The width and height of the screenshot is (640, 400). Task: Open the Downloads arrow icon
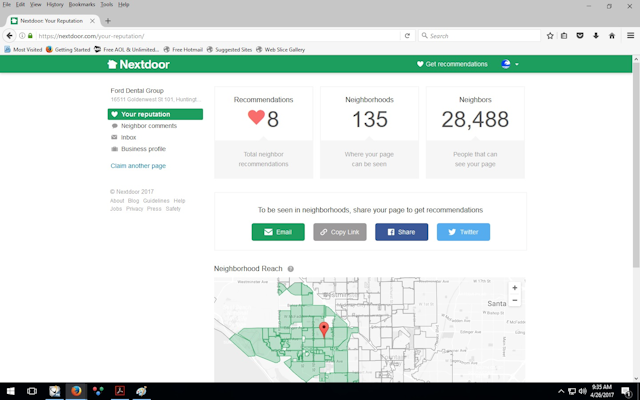point(596,36)
